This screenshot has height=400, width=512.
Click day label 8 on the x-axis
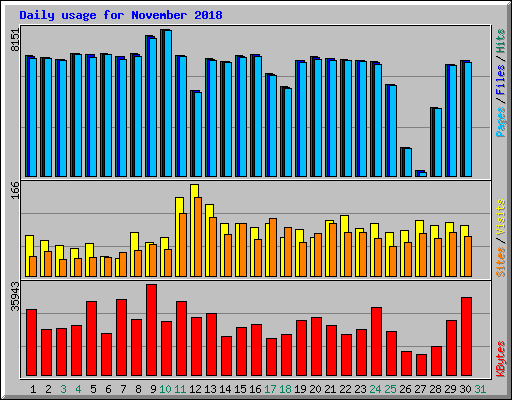click(138, 389)
